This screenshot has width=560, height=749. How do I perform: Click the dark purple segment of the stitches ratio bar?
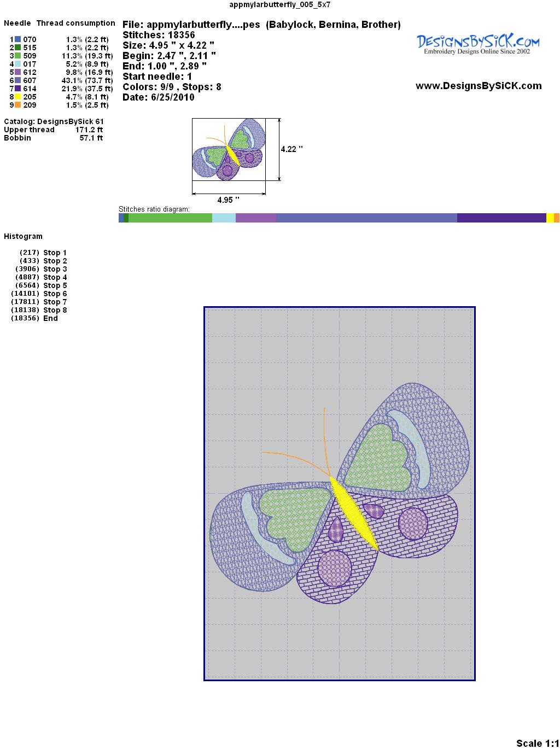(x=501, y=218)
